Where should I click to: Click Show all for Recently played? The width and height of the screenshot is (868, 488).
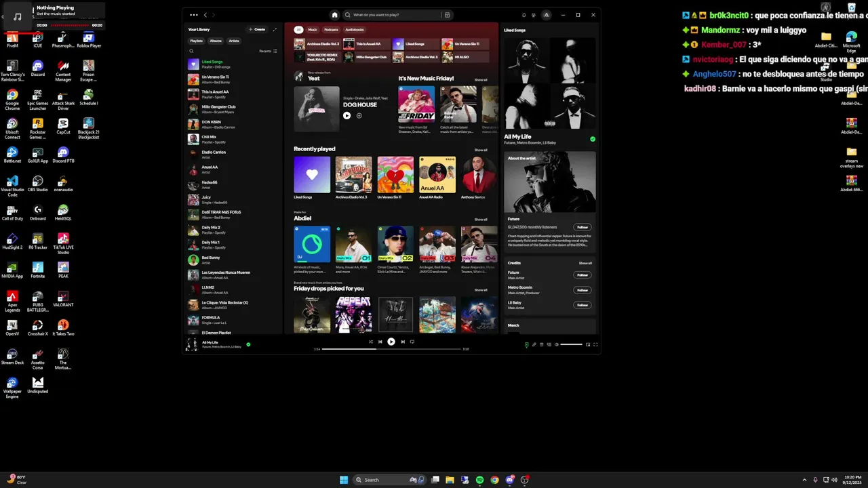click(x=481, y=150)
